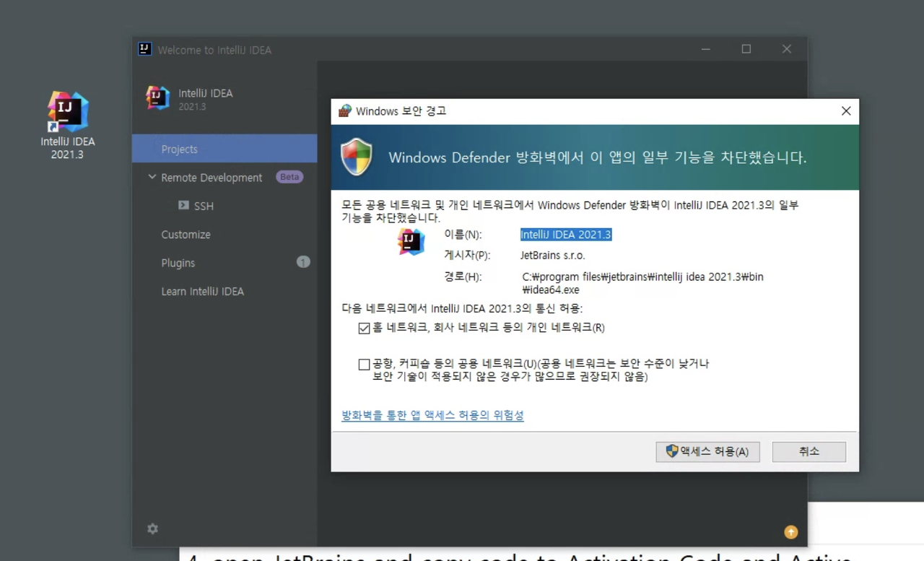Click the Beta badge next to Remote Development

click(289, 177)
